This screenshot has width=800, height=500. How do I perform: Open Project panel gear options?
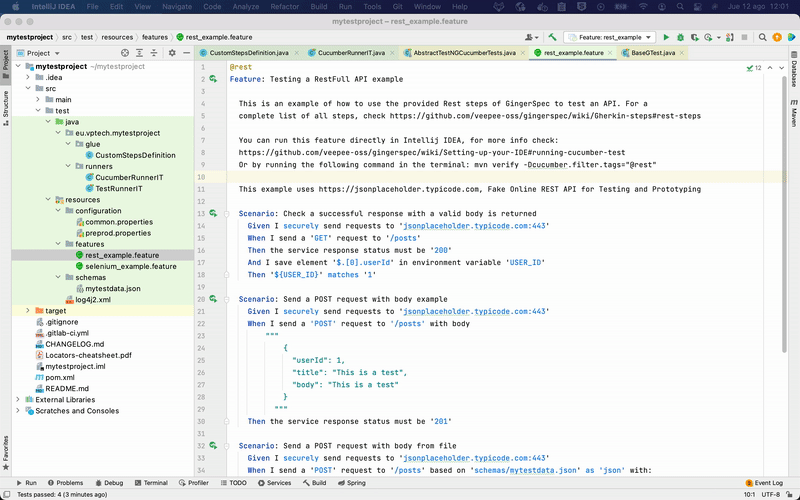(172, 53)
